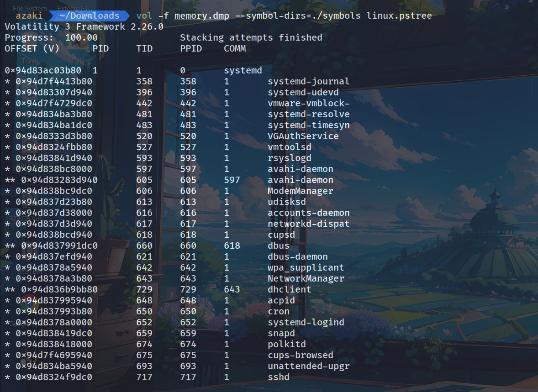Click the 'Volatility 3 Framework 2.26.0' line
This screenshot has width=538, height=392.
click(84, 27)
